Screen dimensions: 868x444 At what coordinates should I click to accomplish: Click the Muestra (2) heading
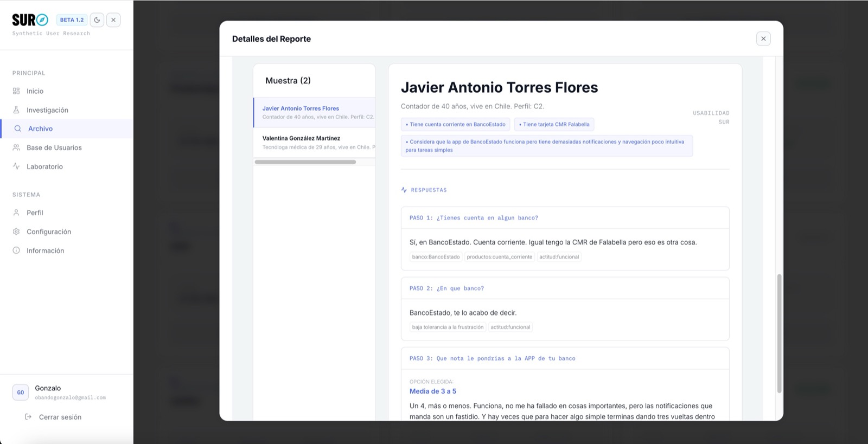pos(288,81)
